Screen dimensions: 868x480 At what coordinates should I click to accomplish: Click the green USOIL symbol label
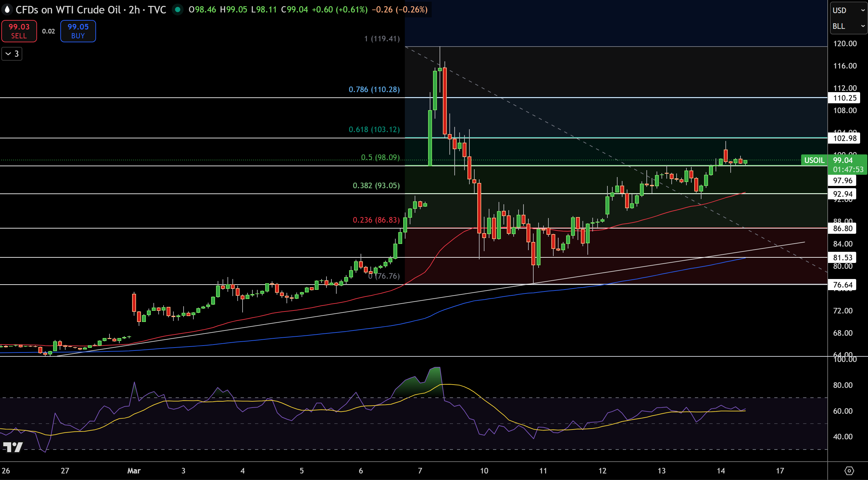[814, 160]
